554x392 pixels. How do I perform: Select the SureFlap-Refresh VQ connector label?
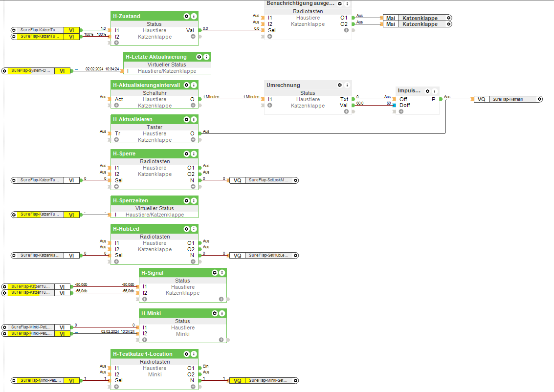click(508, 99)
